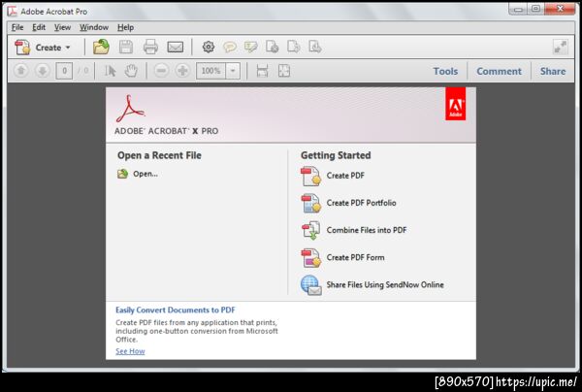Viewport: 582px width, 392px height.
Task: Click the Combine Files into PDF link
Action: 367,230
